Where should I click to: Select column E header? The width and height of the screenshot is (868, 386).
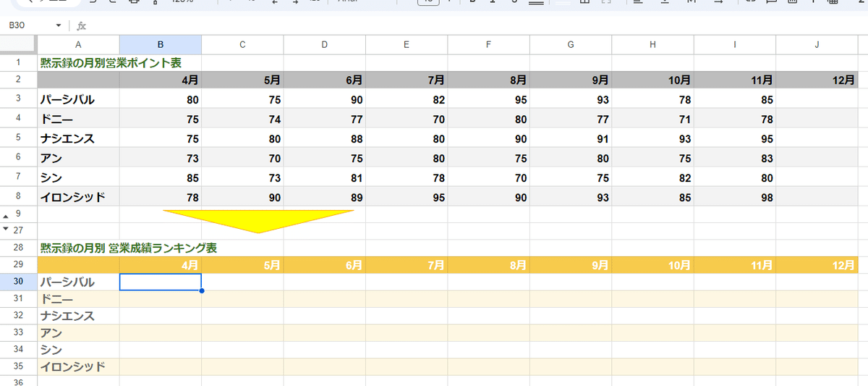point(407,45)
